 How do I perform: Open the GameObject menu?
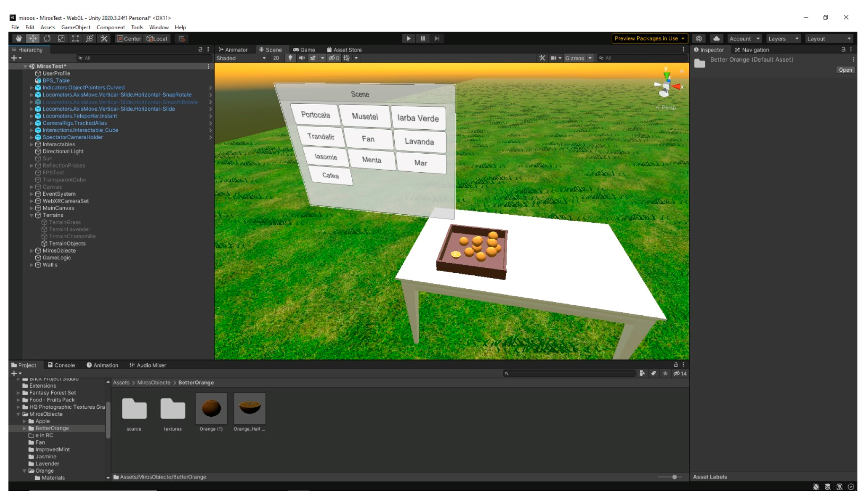point(75,27)
